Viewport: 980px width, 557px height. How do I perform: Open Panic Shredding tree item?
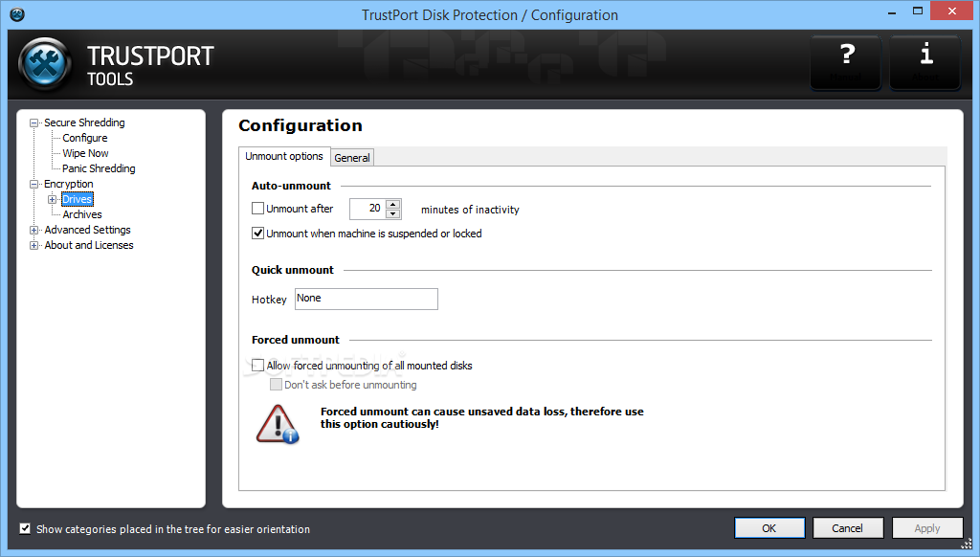99,168
